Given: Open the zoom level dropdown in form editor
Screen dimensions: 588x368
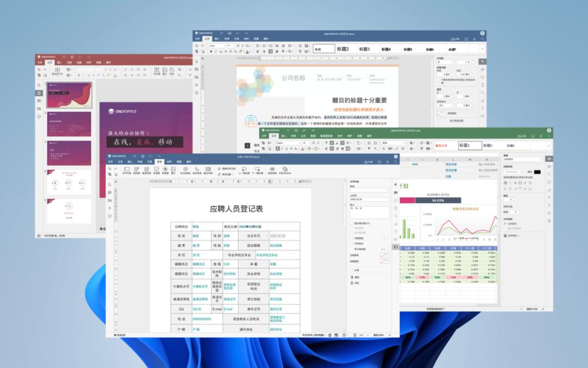Looking at the screenshot, I should [x=378, y=335].
